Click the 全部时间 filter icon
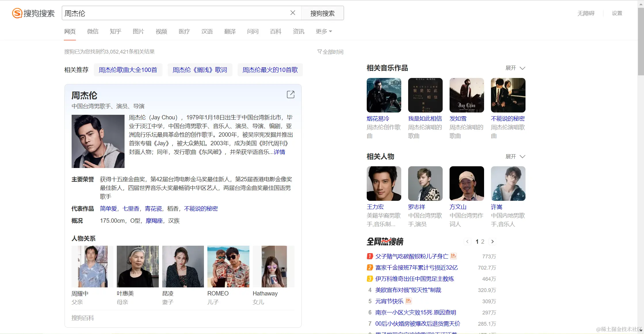The image size is (644, 334). (x=319, y=52)
